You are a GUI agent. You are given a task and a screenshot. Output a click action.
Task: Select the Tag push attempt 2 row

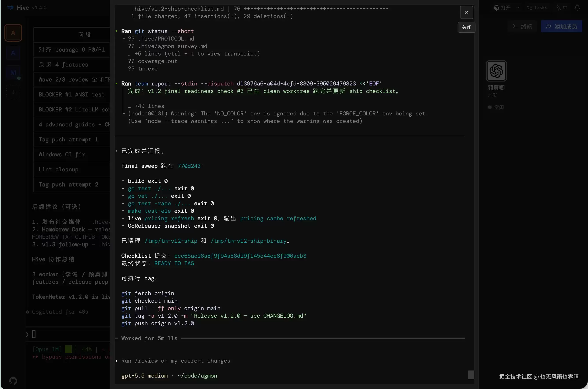point(72,185)
